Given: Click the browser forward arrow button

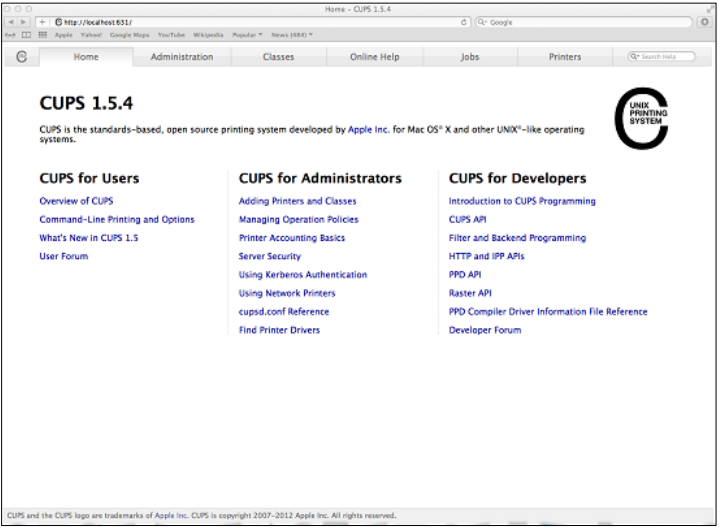Looking at the screenshot, I should pos(24,22).
